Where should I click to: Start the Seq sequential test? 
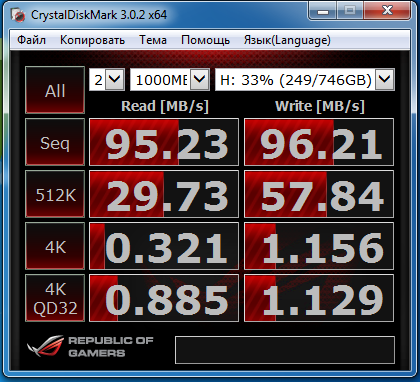tap(55, 142)
